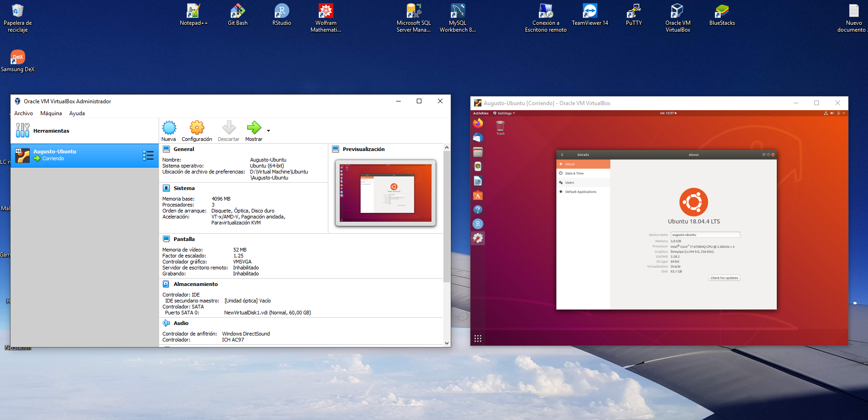
Task: Click the Device name field augusto-ubuntu
Action: click(705, 235)
